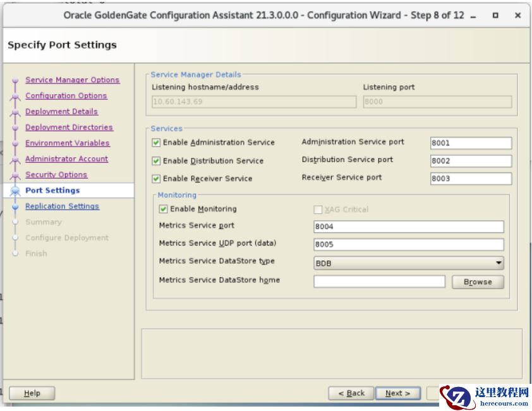Screen dimensions: 532x411
Task: Click the Back button
Action: [x=351, y=393]
